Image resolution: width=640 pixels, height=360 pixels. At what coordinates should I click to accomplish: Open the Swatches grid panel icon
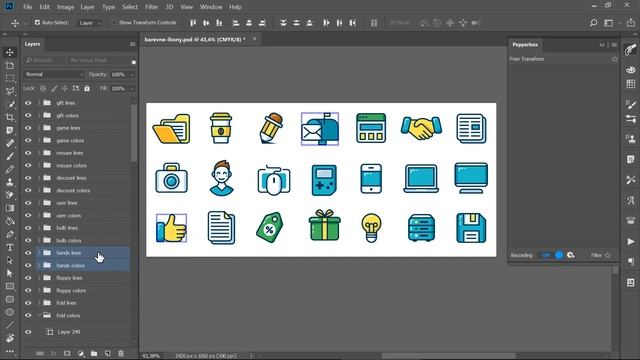(631, 84)
